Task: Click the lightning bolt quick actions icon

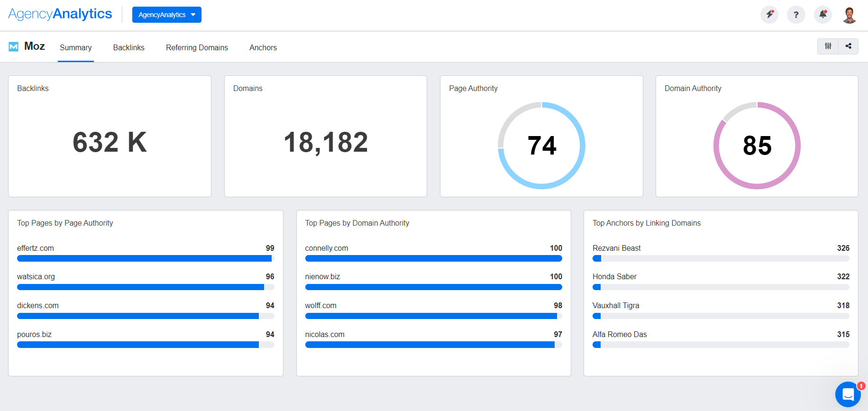Action: pos(769,15)
